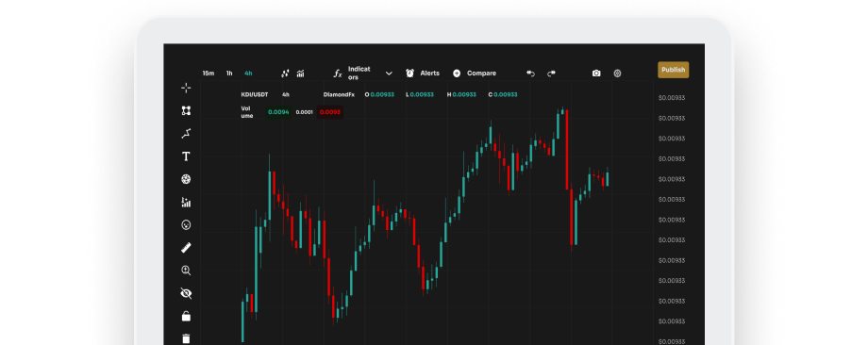Open the circular pattern tool in sidebar
The image size is (868, 345).
(x=186, y=179)
